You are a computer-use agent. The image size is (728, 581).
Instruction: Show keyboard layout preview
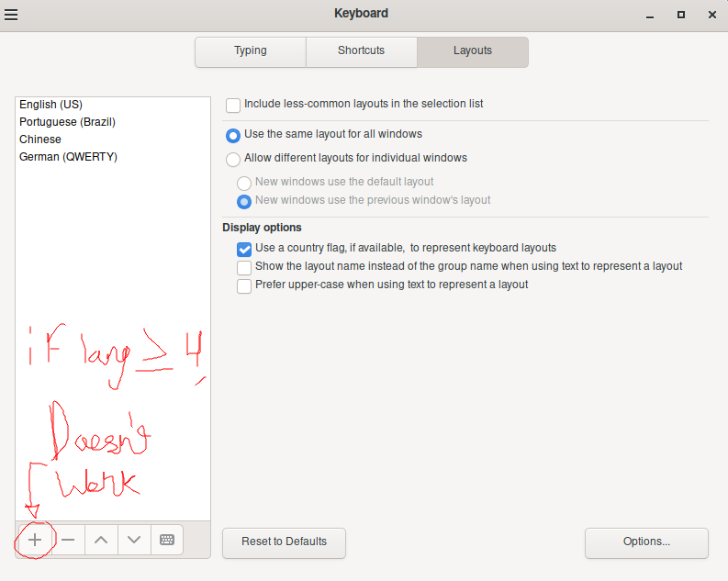[167, 540]
